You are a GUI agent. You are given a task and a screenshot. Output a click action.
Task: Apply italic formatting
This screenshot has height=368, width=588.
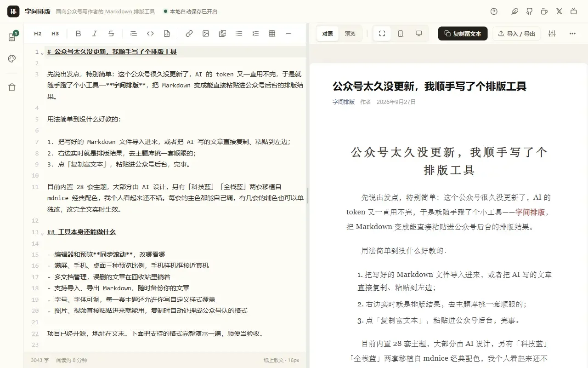(95, 34)
